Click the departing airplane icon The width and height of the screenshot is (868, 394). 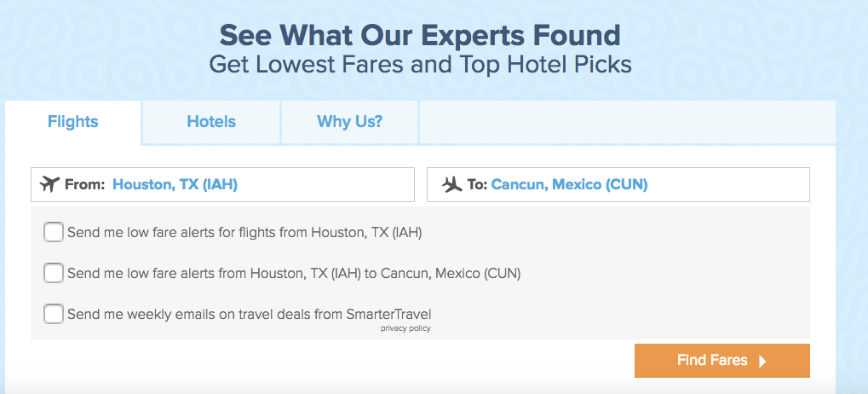[49, 184]
